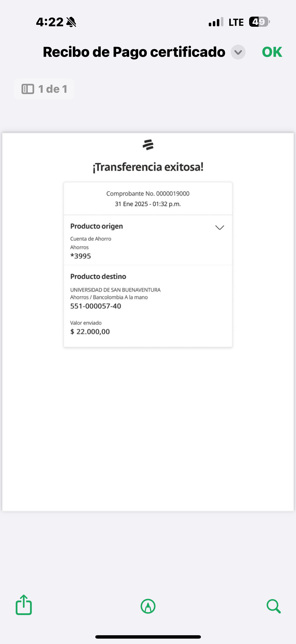Expand the Producto origen section chevron

click(x=220, y=227)
